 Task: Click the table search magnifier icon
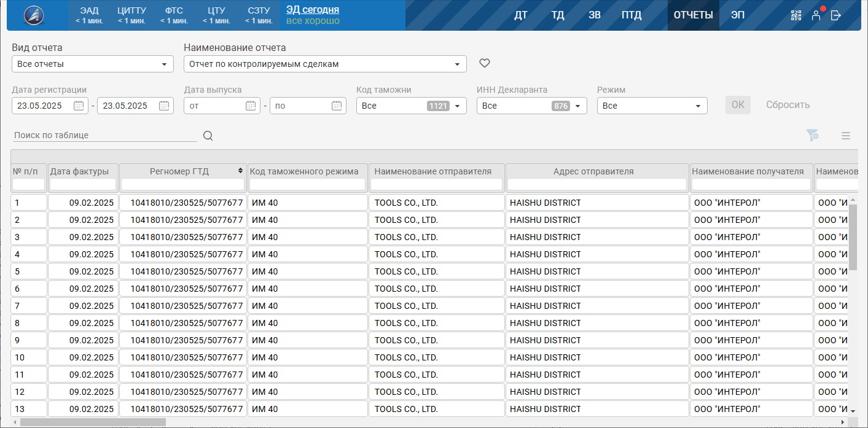208,136
